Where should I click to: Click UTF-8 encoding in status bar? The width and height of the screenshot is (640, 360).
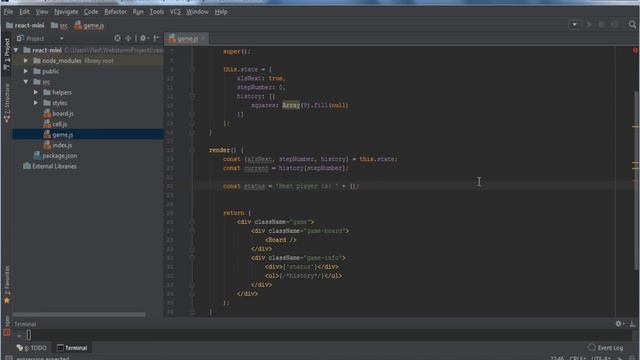tap(602, 358)
